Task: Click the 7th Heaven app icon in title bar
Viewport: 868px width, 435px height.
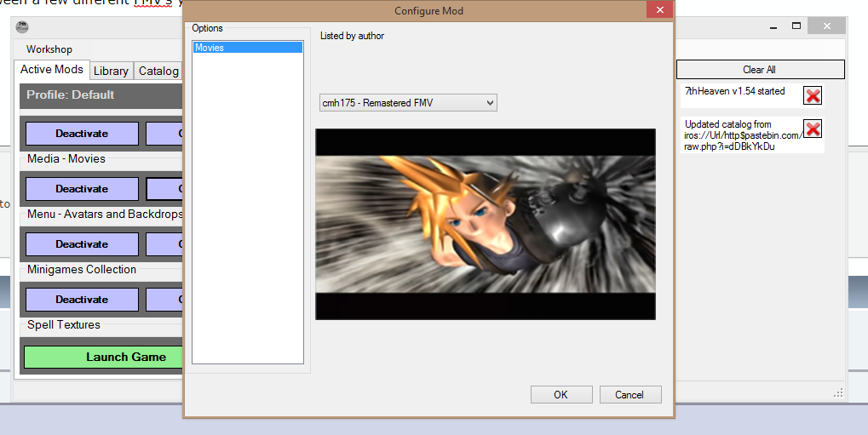Action: coord(22,26)
